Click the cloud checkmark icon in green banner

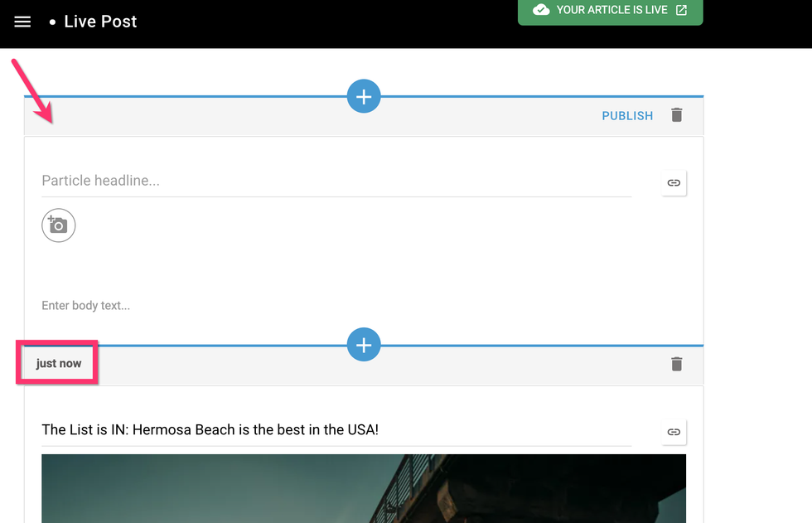tap(541, 10)
